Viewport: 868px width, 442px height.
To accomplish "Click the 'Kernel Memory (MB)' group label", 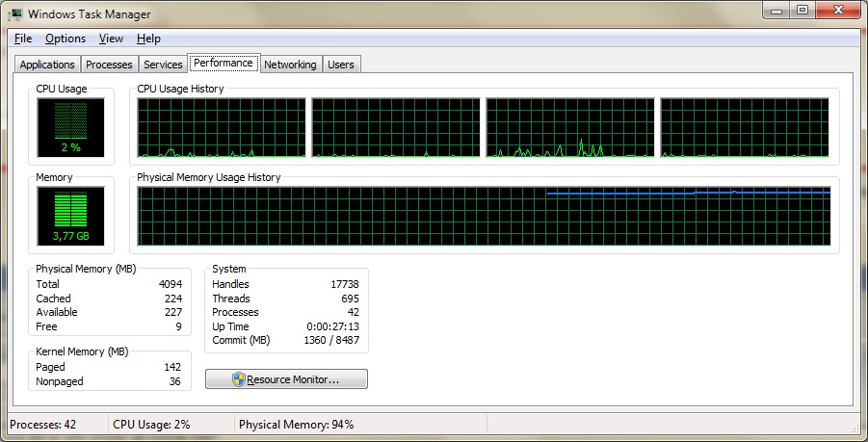I will click(82, 351).
